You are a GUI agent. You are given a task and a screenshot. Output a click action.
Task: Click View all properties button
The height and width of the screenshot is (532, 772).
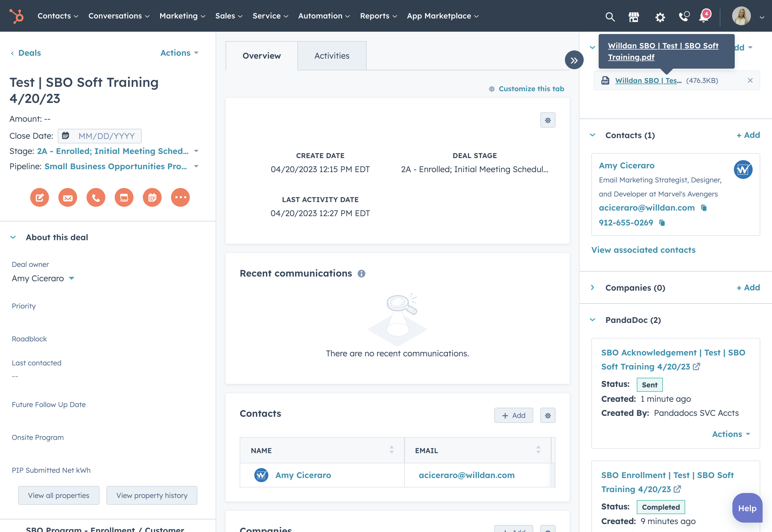[x=59, y=495]
